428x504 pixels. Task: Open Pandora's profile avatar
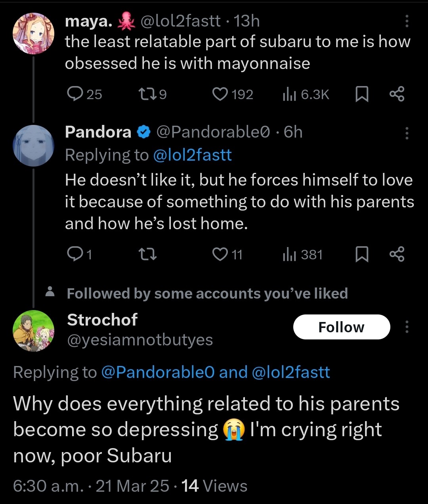33,145
